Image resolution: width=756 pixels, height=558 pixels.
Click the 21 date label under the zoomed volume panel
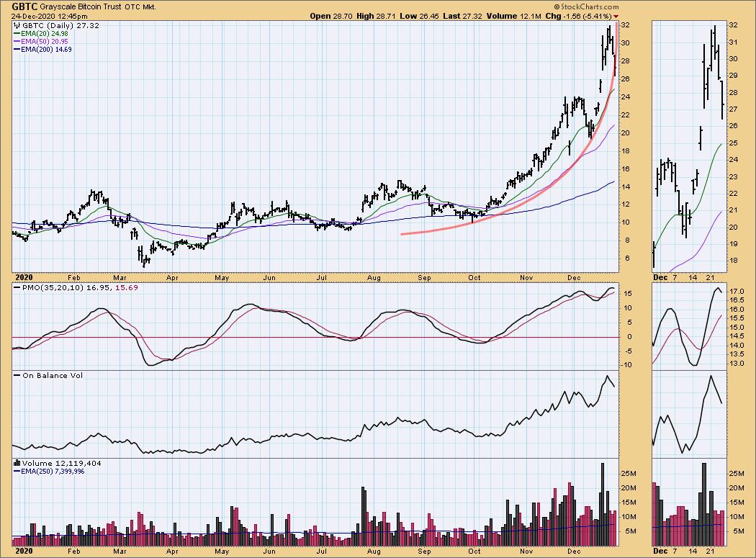[710, 551]
